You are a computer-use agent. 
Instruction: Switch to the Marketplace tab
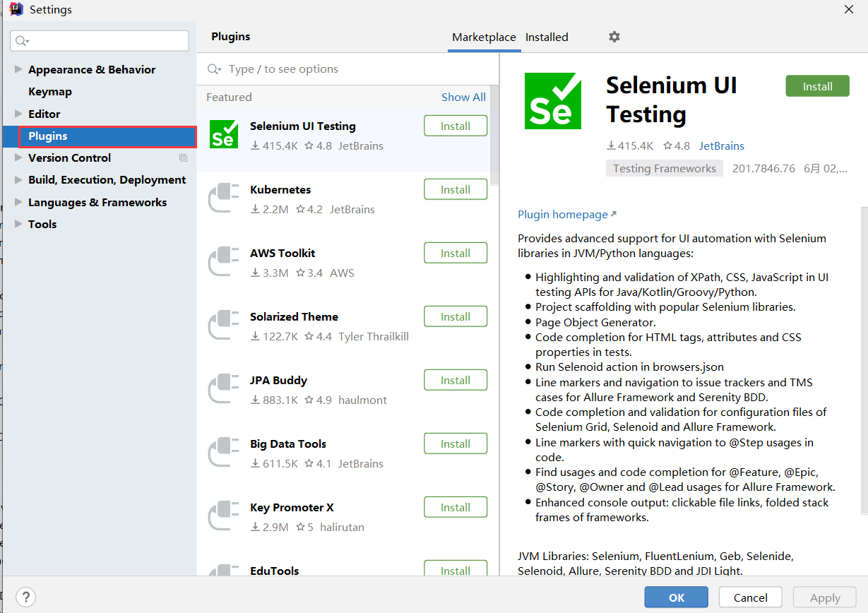(x=484, y=37)
